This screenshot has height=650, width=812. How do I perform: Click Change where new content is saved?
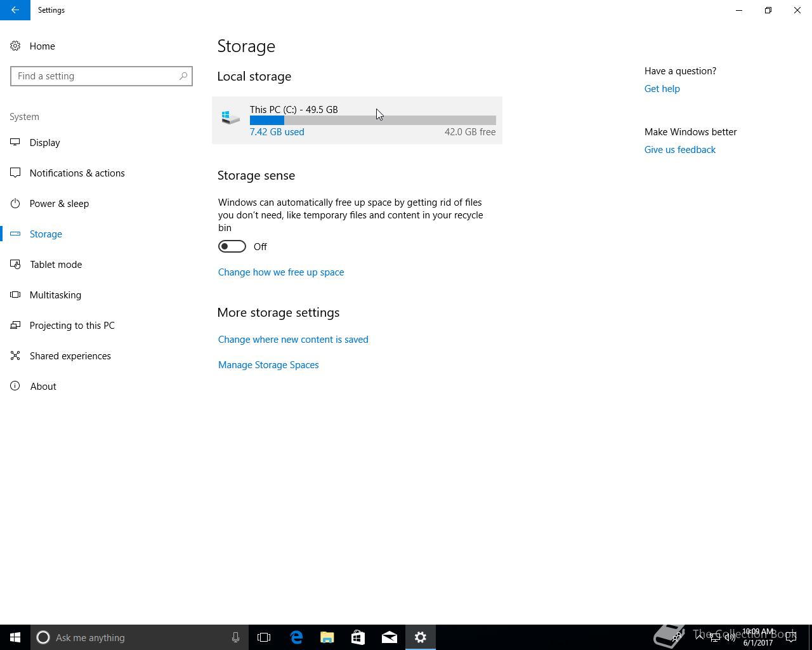pyautogui.click(x=293, y=339)
